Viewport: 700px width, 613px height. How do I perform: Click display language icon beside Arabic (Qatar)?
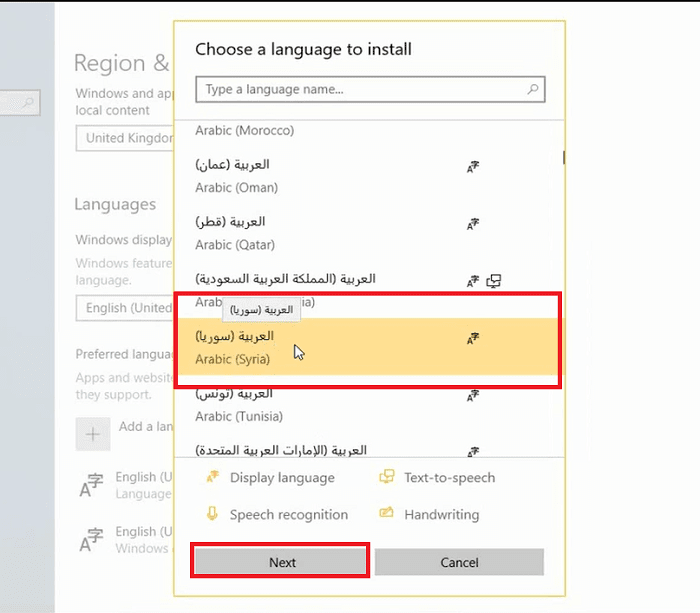473,225
